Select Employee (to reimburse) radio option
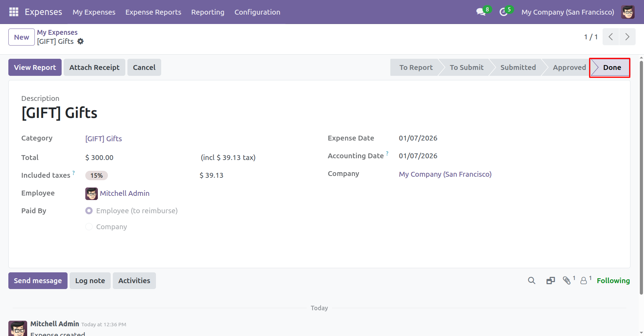Screen dimensions: 644x336 pos(89,211)
